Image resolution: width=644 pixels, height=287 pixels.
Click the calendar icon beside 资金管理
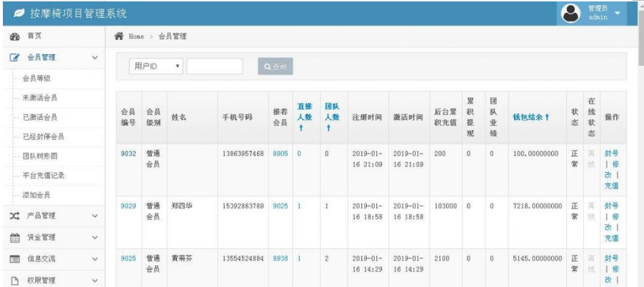pyautogui.click(x=15, y=237)
